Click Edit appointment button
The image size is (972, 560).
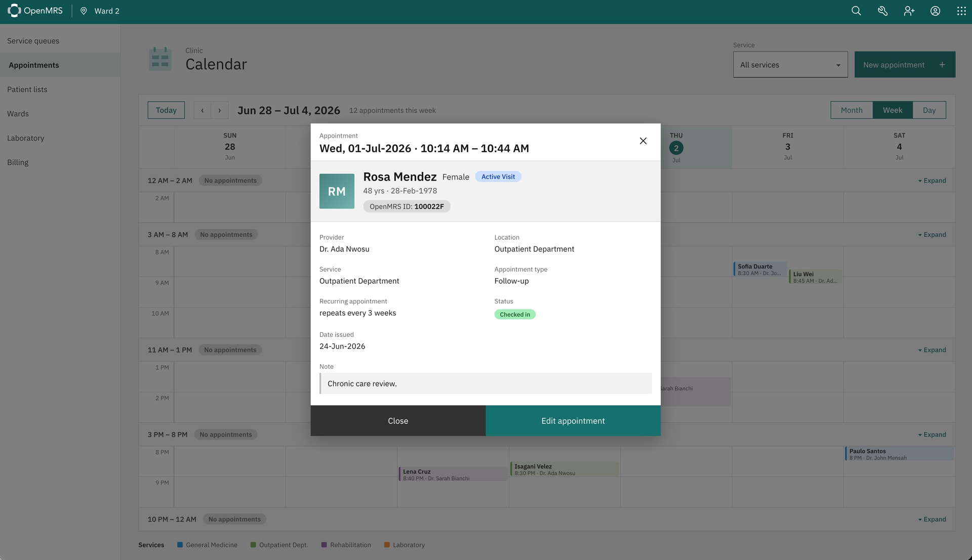coord(573,421)
